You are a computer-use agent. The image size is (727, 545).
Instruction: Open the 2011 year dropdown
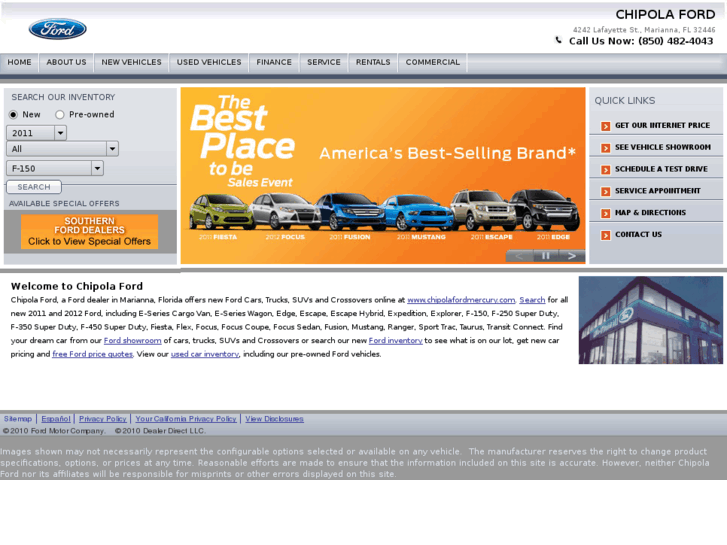[x=36, y=133]
